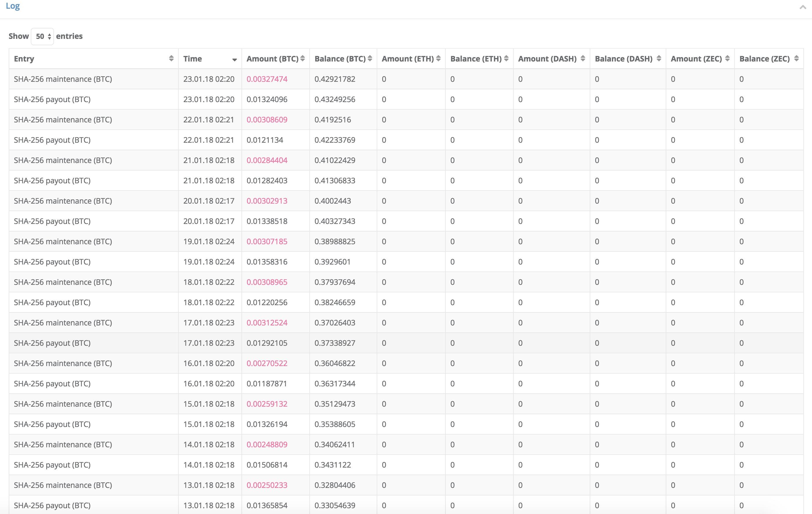
Task: Click balance value 0.42921782
Action: tap(335, 79)
